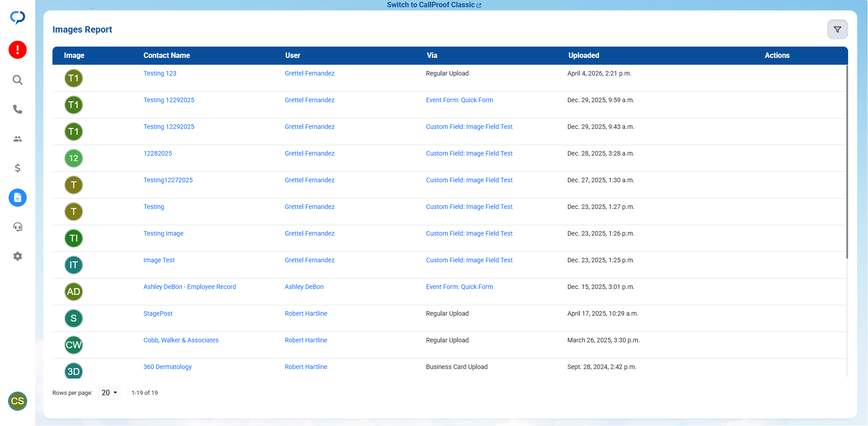Image resolution: width=868 pixels, height=426 pixels.
Task: Open the phone calls sidebar icon
Action: (18, 109)
